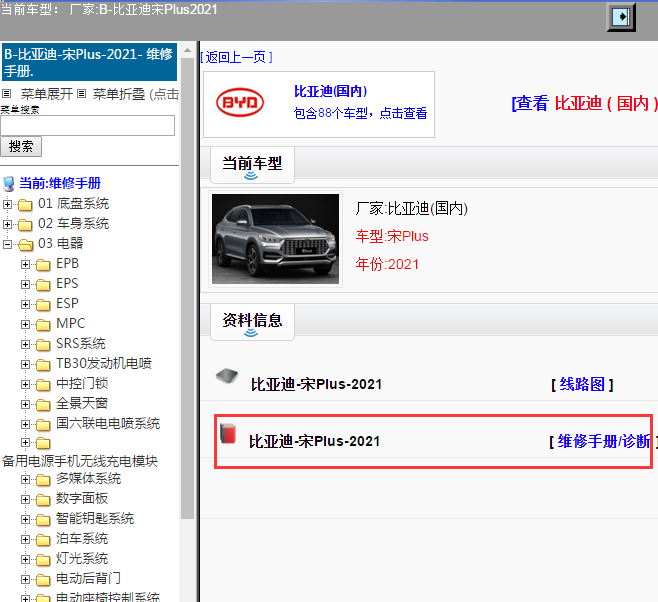The height and width of the screenshot is (602, 658).
Task: Click the 厂家:比亚迪(国内) text
Action: pyautogui.click(x=411, y=208)
